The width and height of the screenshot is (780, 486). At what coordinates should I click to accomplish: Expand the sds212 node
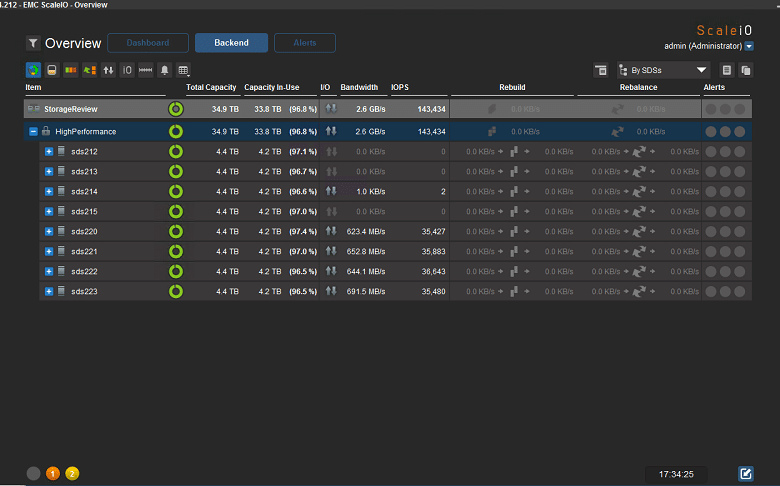pos(49,151)
